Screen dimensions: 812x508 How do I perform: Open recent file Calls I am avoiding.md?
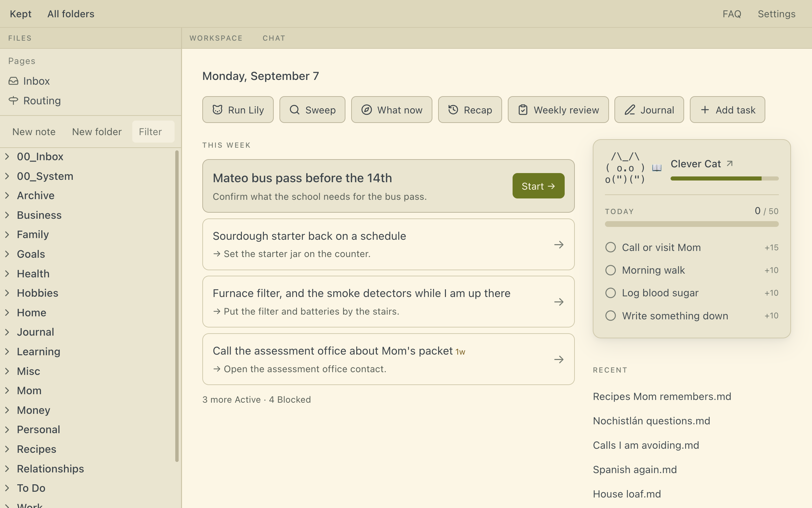tap(646, 445)
